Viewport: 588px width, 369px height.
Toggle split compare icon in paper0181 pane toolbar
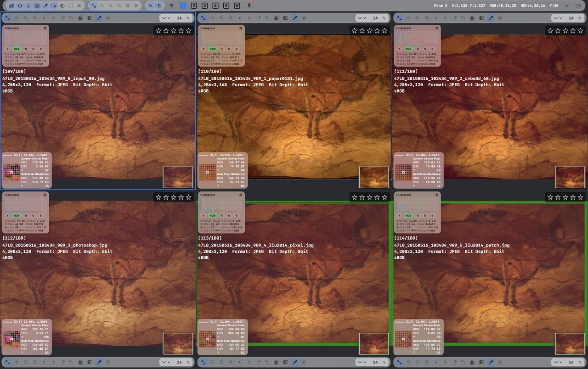coord(286,18)
